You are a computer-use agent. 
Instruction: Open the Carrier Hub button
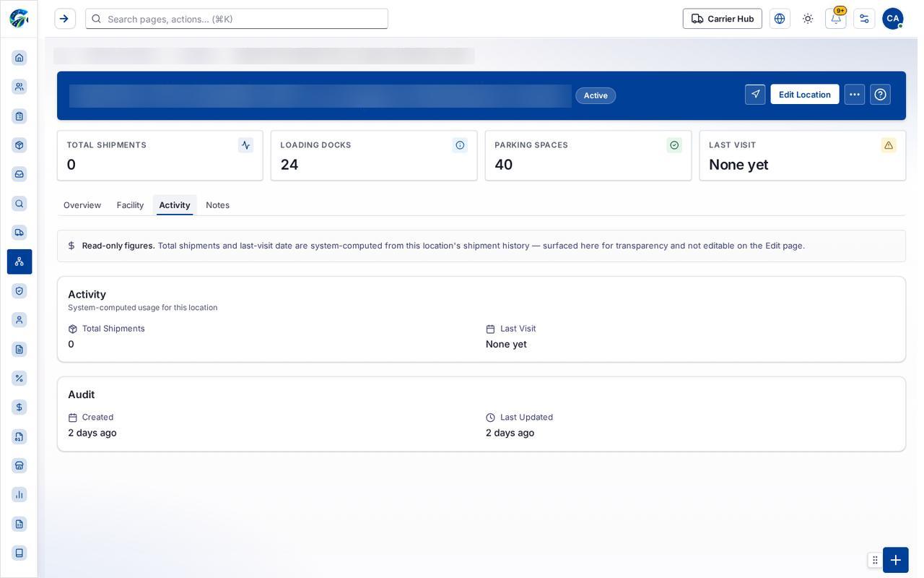(x=723, y=19)
